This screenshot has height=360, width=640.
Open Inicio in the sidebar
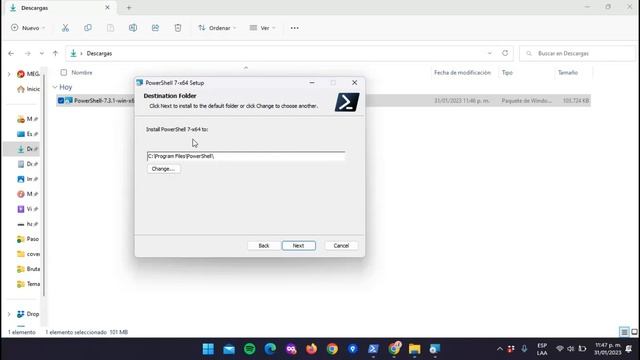29,89
